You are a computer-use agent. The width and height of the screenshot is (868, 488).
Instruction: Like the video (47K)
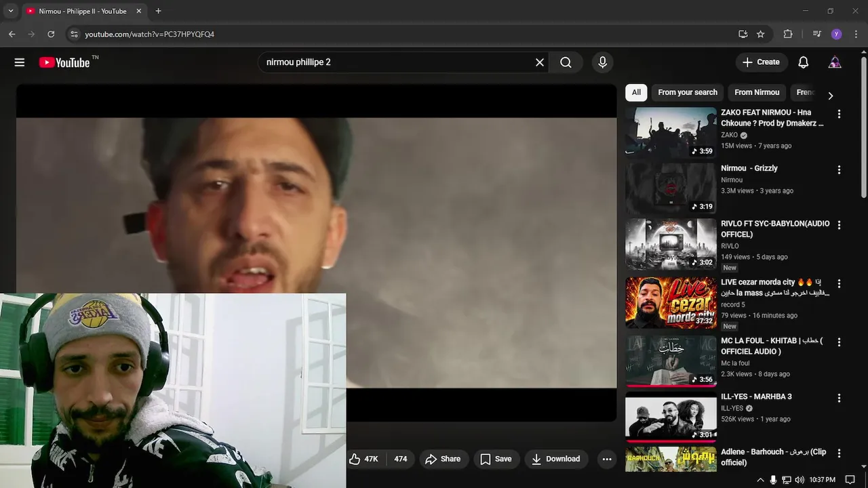pos(364,459)
